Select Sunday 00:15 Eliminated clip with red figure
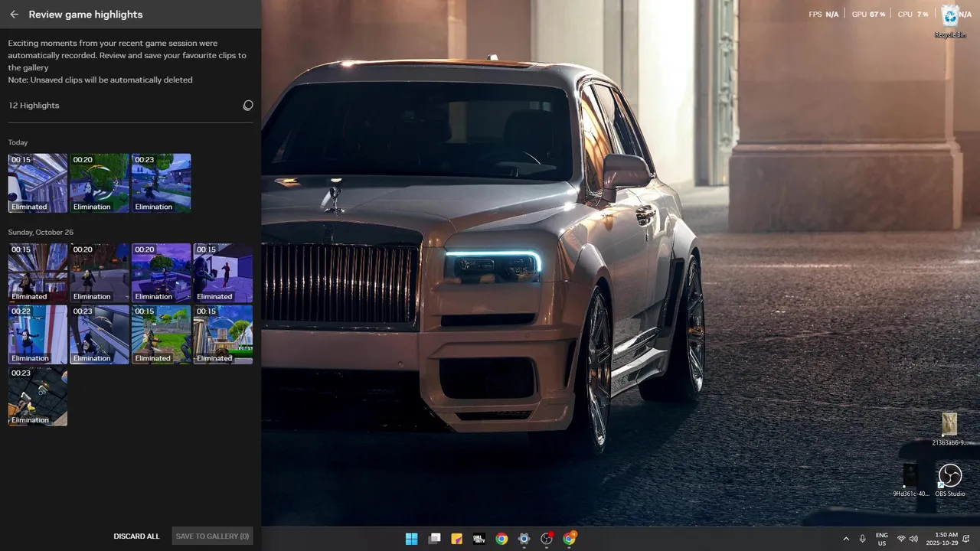Screen dimensions: 980x551 coord(223,272)
